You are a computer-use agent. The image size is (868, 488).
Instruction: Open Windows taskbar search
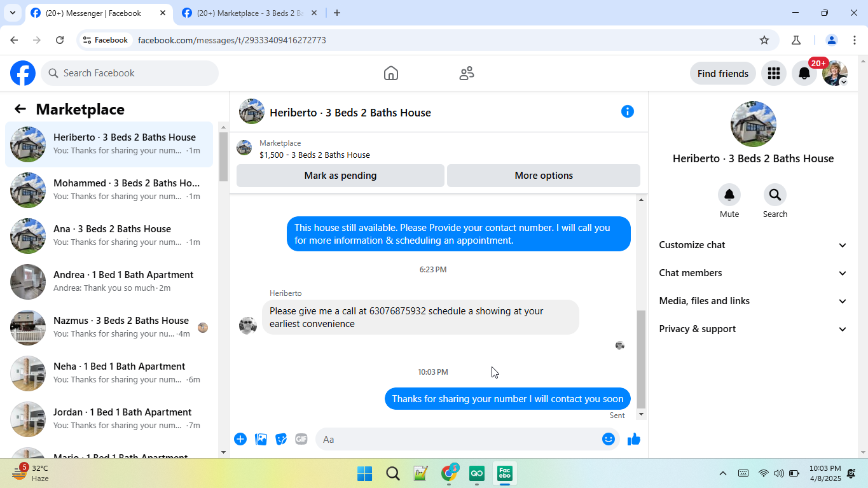point(393,473)
